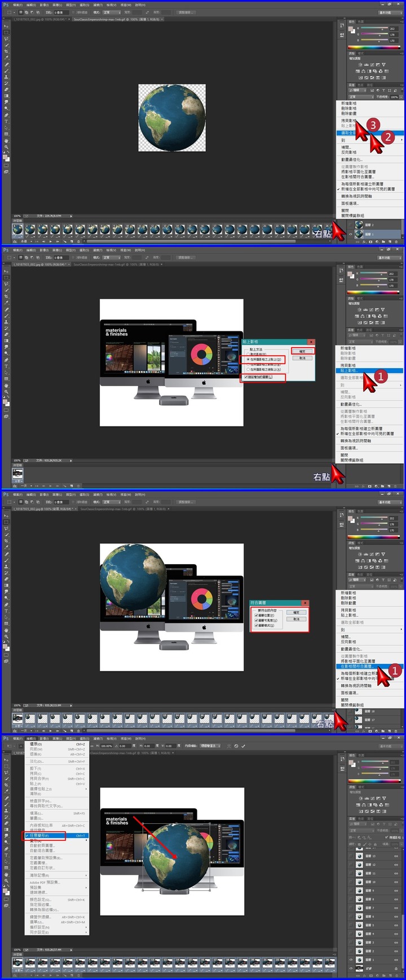Screen dimensions: 406x980
Task: Choose 選取全部影格 in first screenshot panel menu
Action: pyautogui.click(x=370, y=133)
